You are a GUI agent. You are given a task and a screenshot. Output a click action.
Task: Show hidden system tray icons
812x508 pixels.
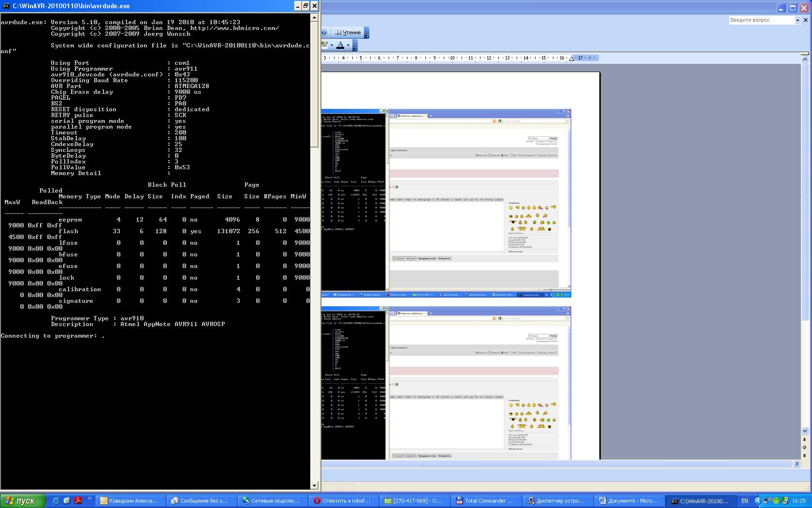click(758, 501)
